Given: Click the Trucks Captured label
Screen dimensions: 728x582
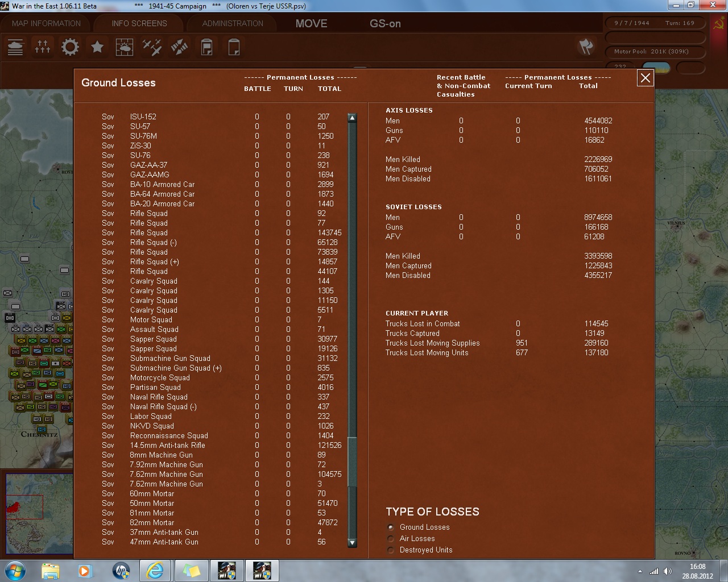Looking at the screenshot, I should [x=412, y=333].
